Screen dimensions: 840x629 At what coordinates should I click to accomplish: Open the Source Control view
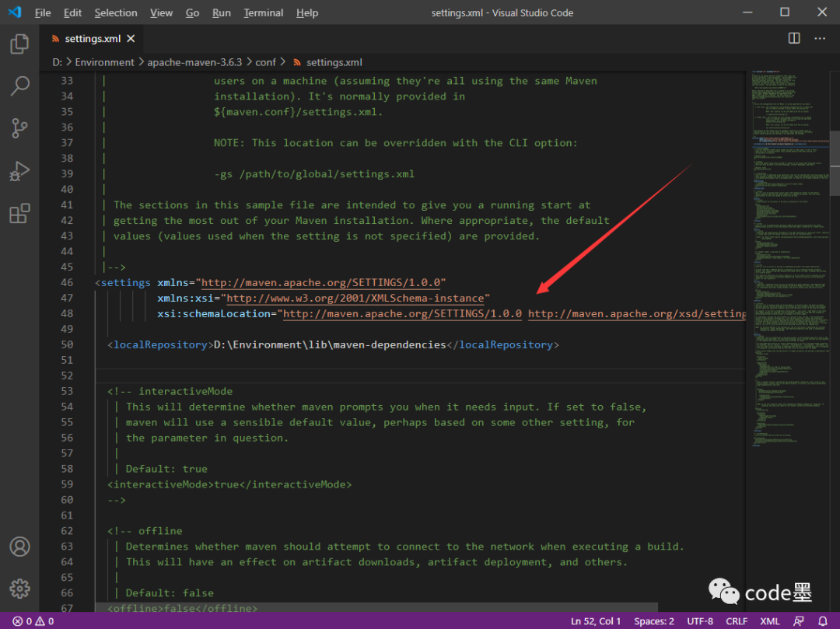tap(19, 128)
